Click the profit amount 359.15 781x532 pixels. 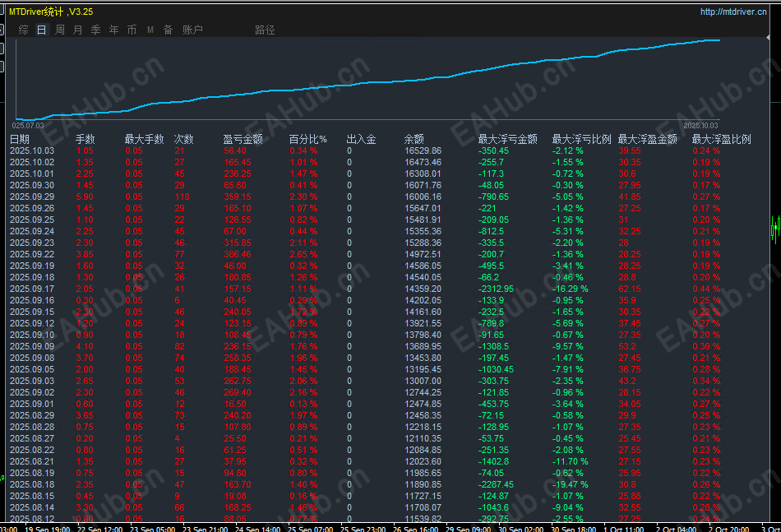coord(238,197)
